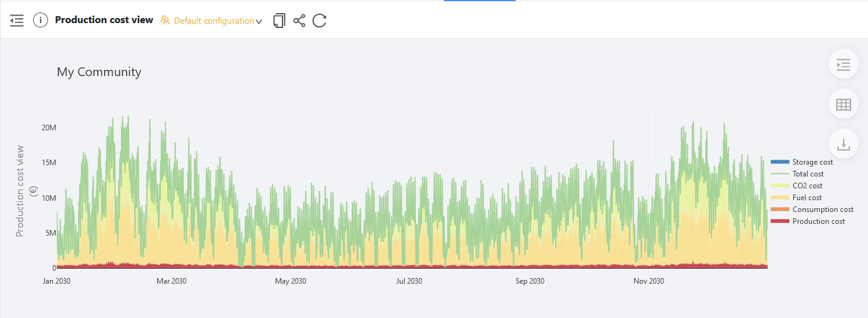
Task: Open the share icon in header
Action: click(x=299, y=21)
